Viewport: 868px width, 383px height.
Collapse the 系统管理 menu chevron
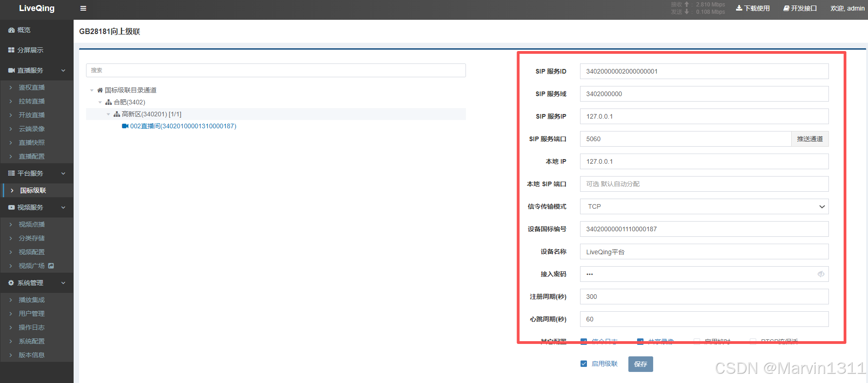[63, 283]
